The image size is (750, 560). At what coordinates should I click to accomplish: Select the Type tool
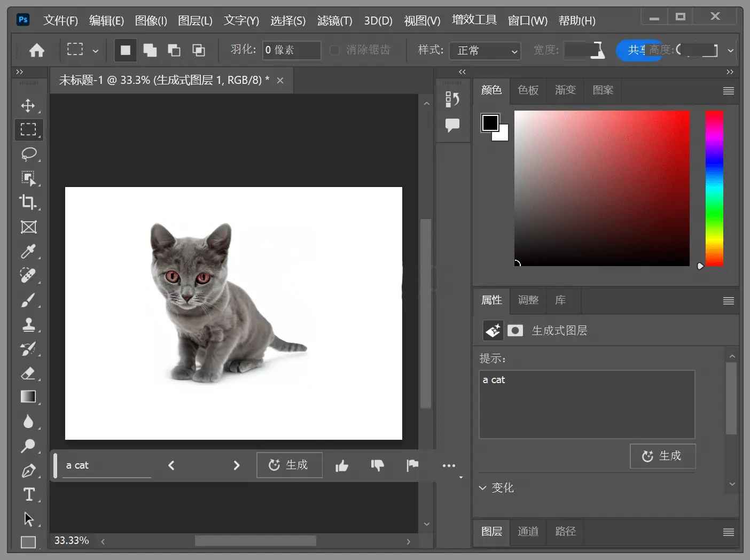pyautogui.click(x=28, y=494)
